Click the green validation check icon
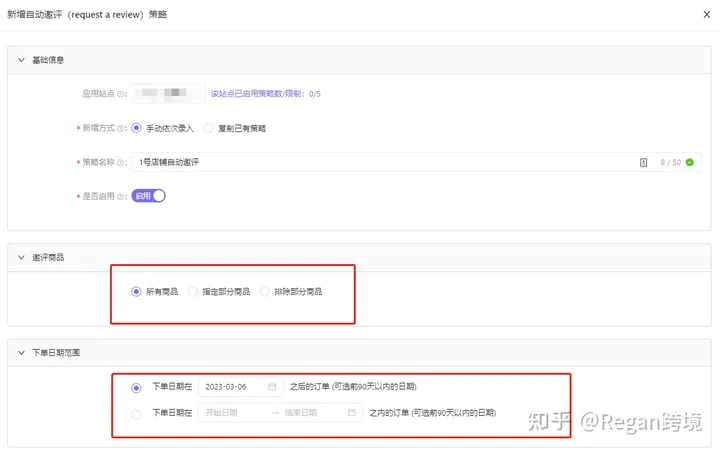Screen dimensions: 720x453 (x=689, y=162)
